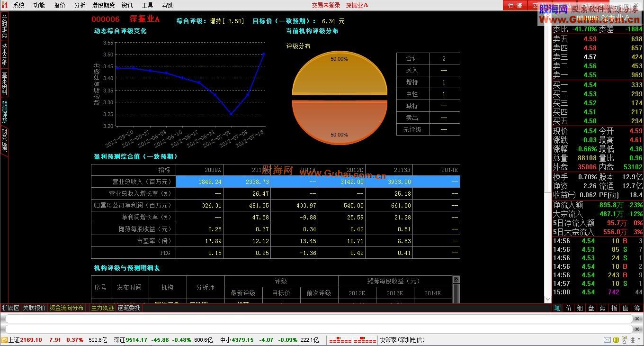Viewport: 644px width, 346px height.
Task: Open the 扩展区 bottom tab
Action: (10, 308)
